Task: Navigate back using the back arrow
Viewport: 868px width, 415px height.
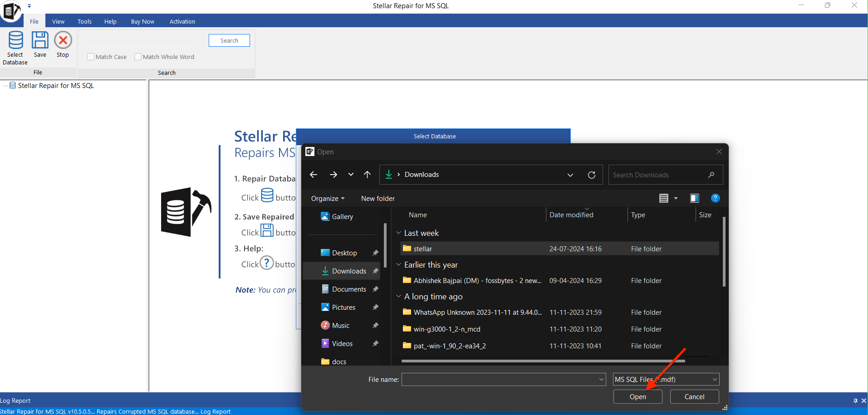Action: [314, 175]
